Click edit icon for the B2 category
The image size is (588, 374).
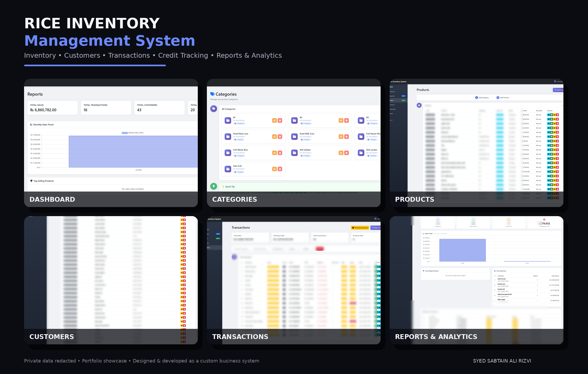pos(341,120)
